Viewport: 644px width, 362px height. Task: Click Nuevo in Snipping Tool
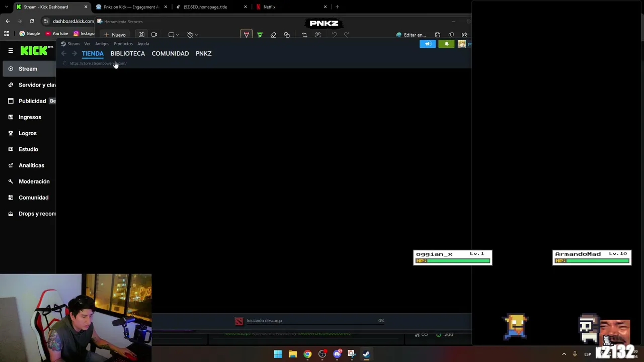(x=115, y=35)
